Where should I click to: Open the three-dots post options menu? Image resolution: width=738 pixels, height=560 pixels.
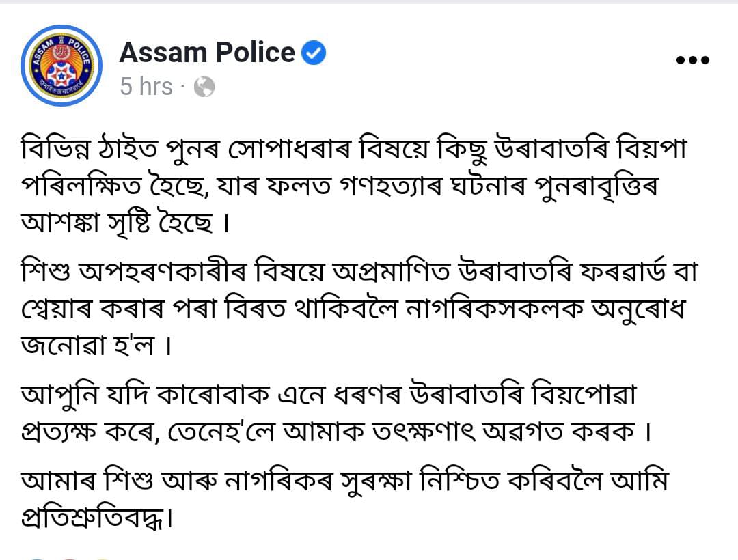[x=692, y=60]
